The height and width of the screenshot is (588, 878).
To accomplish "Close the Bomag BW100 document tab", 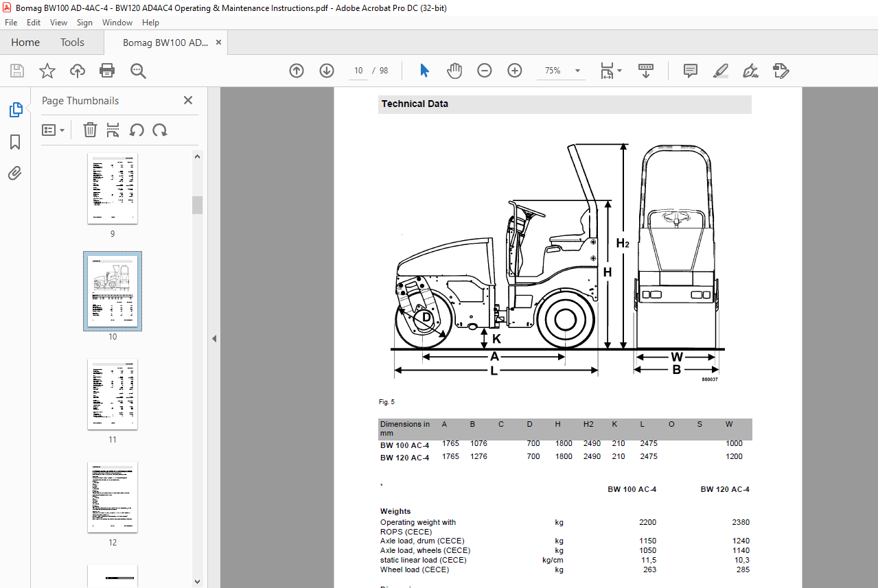I will pos(218,43).
